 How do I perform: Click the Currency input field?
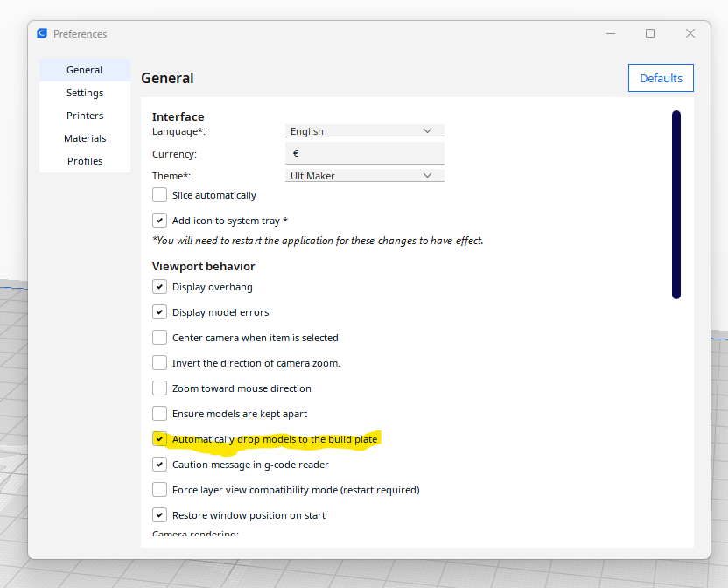coord(364,152)
